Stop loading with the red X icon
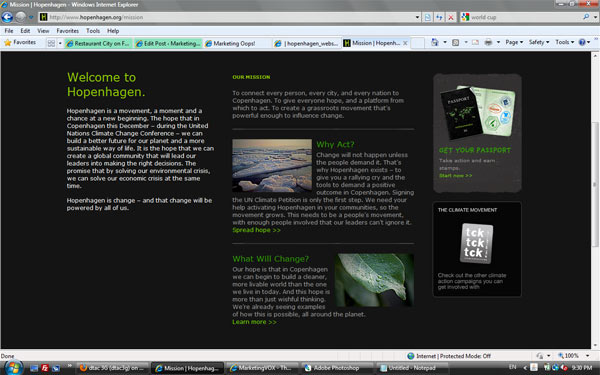 point(451,17)
